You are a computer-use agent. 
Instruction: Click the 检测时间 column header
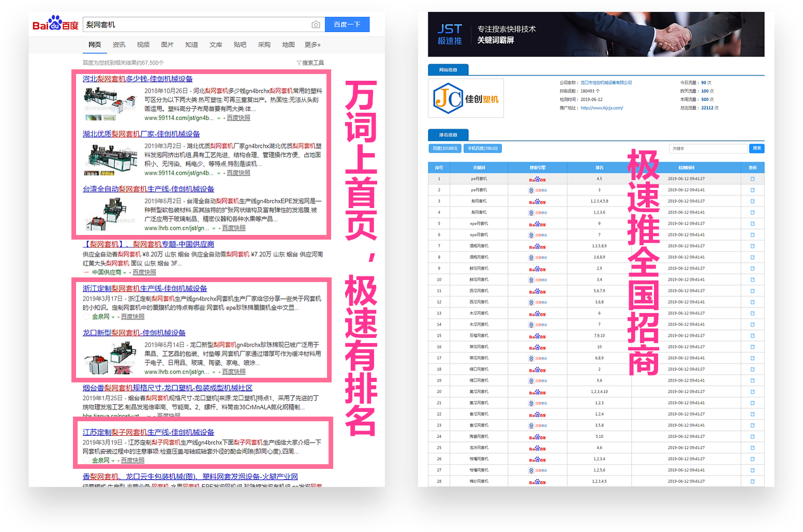click(686, 168)
